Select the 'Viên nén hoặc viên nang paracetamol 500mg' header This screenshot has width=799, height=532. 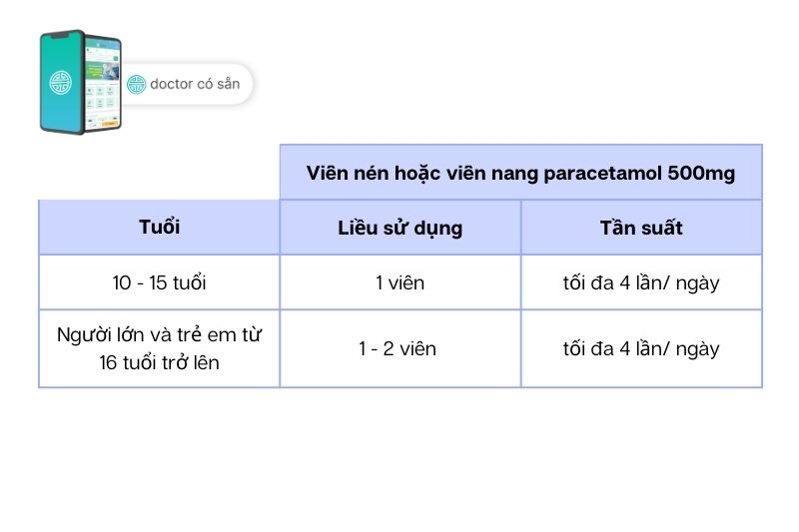(520, 173)
